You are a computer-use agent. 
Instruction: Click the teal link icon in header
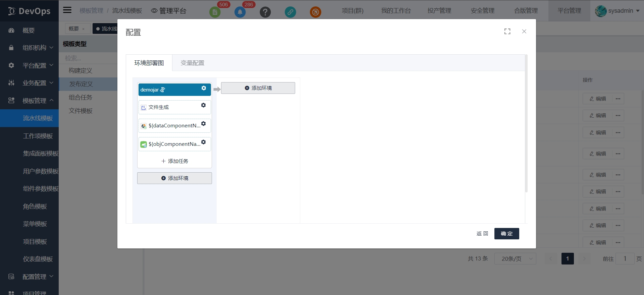coord(290,12)
